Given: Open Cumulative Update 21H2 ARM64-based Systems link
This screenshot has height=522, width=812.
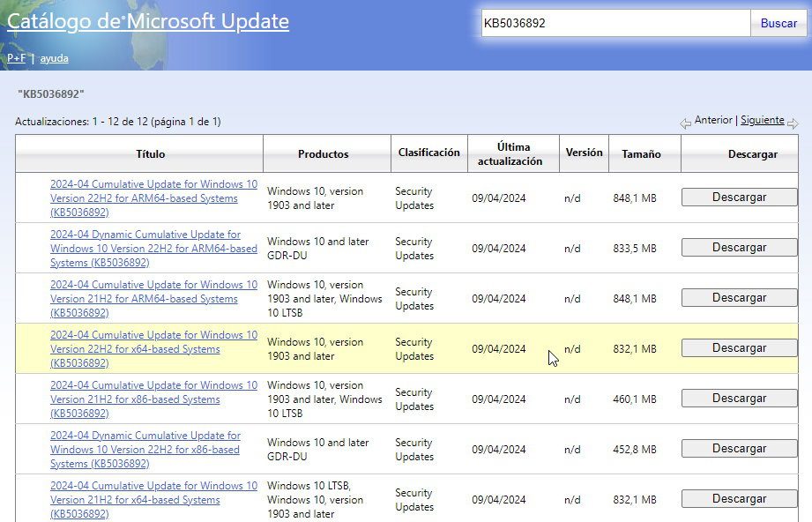Looking at the screenshot, I should [x=153, y=299].
